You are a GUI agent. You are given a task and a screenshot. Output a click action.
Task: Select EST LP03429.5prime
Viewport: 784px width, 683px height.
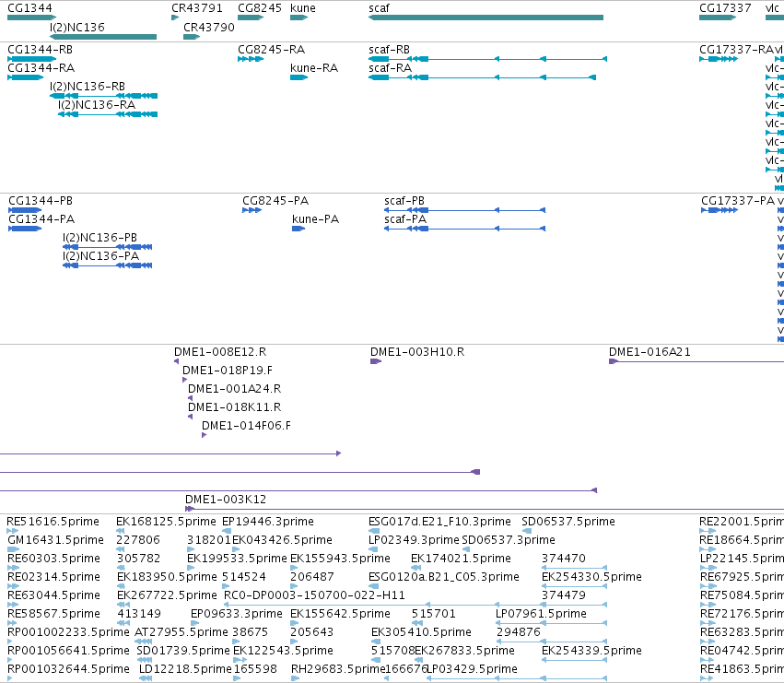pos(473,669)
